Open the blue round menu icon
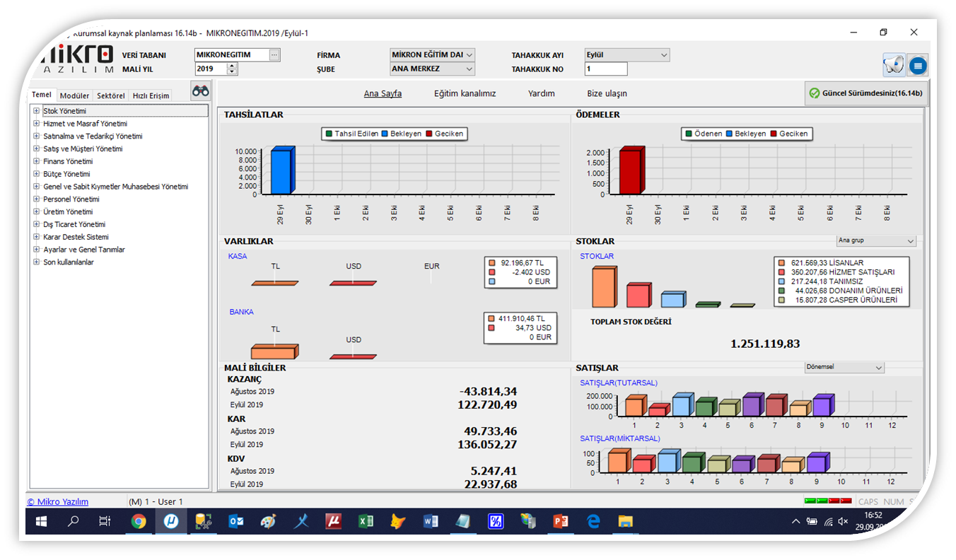Image resolution: width=956 pixels, height=560 pixels. (918, 66)
